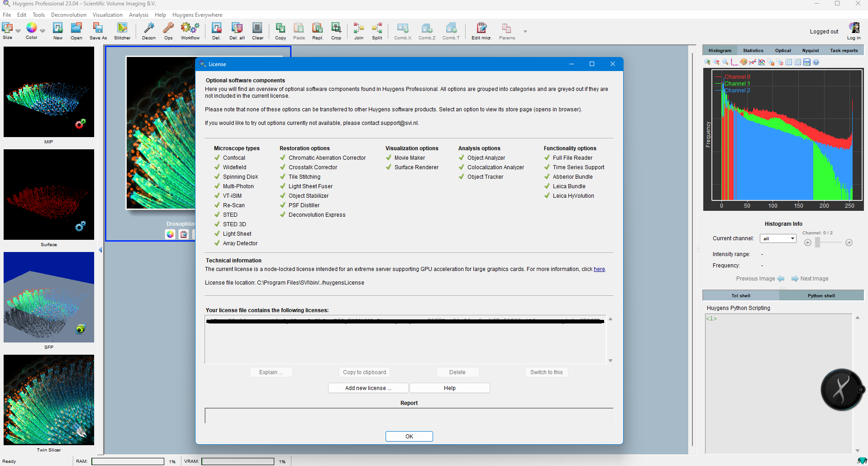This screenshot has height=466, width=868.
Task: Step to the previous channel with left arrow
Action: [808, 243]
